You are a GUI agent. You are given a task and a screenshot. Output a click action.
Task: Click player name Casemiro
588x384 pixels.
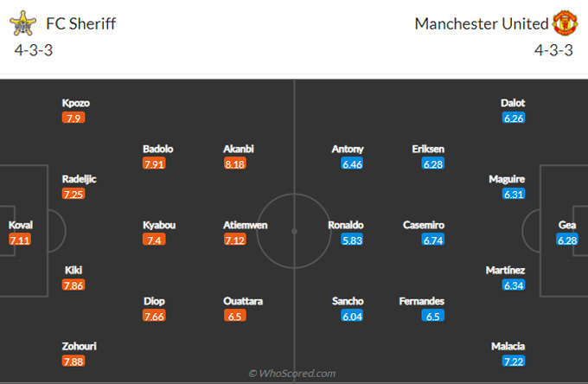click(x=424, y=225)
